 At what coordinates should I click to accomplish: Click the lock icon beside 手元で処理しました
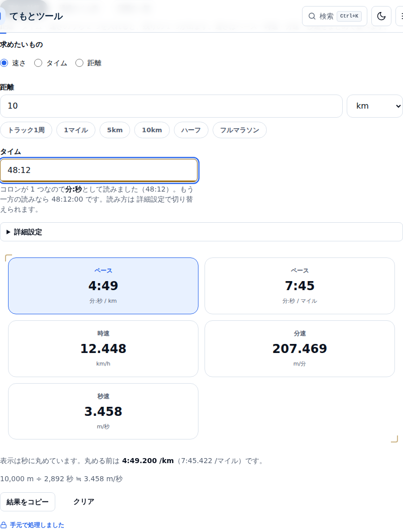point(4,525)
